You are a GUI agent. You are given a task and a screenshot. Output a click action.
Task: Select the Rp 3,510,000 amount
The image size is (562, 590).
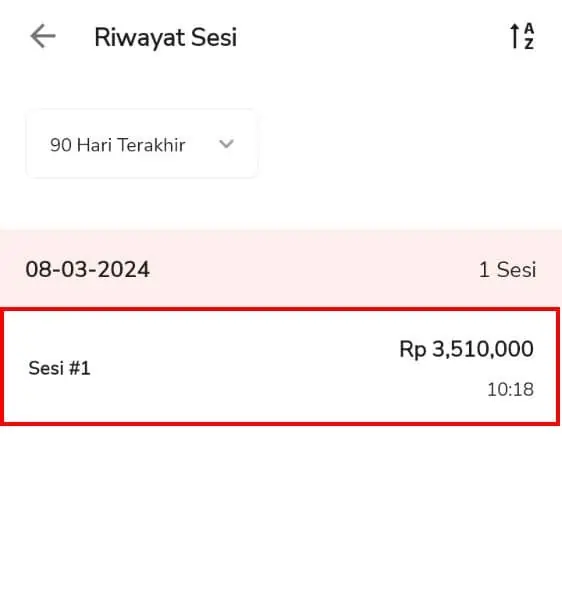pyautogui.click(x=466, y=349)
